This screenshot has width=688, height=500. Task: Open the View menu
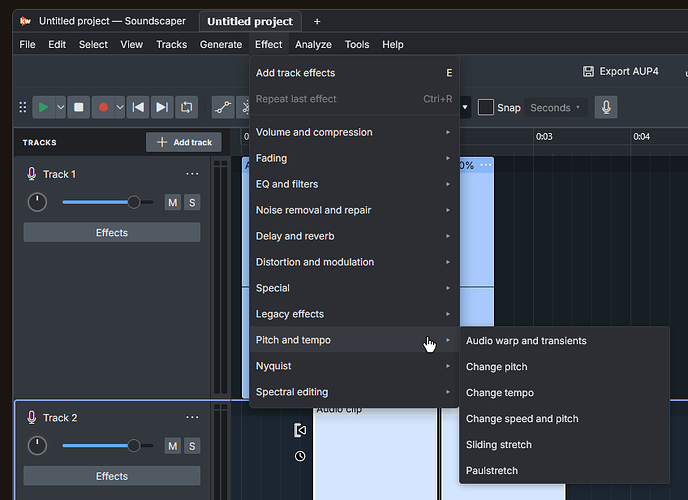(x=132, y=44)
